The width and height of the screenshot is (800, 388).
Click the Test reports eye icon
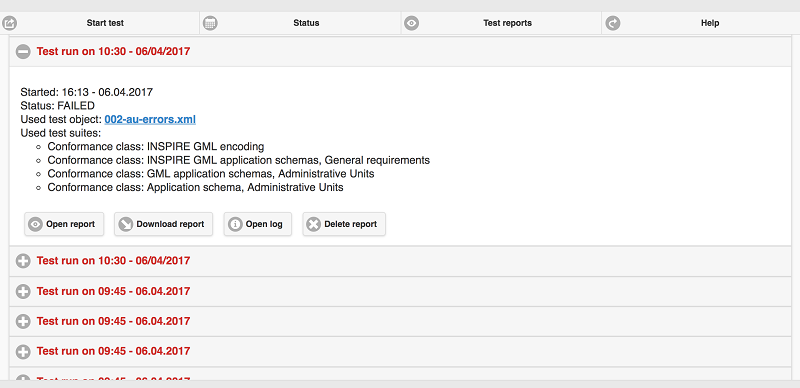[x=411, y=23]
